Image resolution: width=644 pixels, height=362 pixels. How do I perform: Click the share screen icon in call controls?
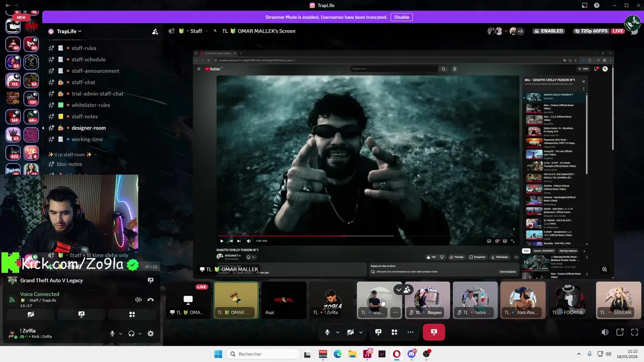[x=378, y=332]
